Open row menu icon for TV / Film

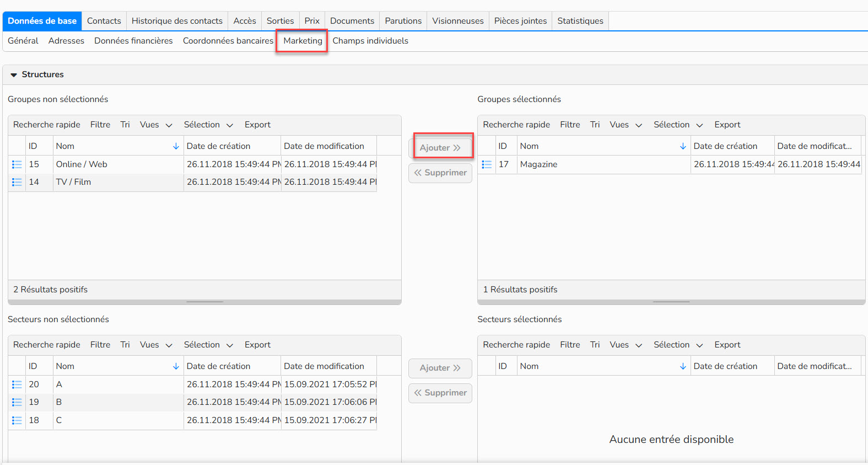17,182
